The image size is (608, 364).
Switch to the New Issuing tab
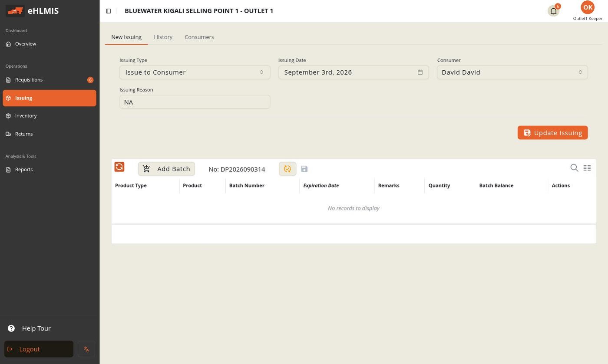point(126,37)
